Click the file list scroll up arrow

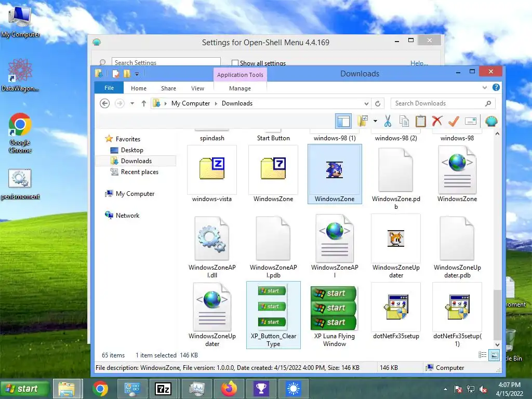(x=497, y=134)
